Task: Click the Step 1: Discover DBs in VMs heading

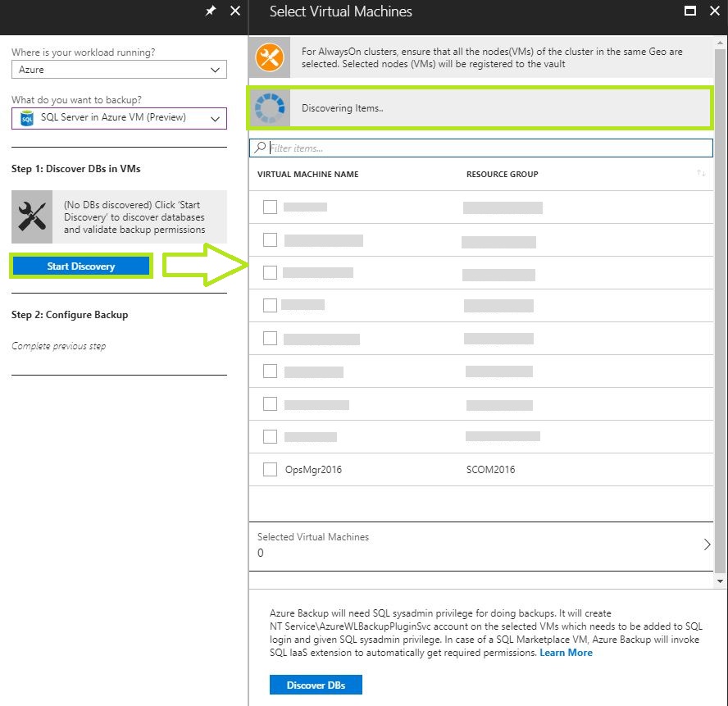Action: (x=75, y=169)
